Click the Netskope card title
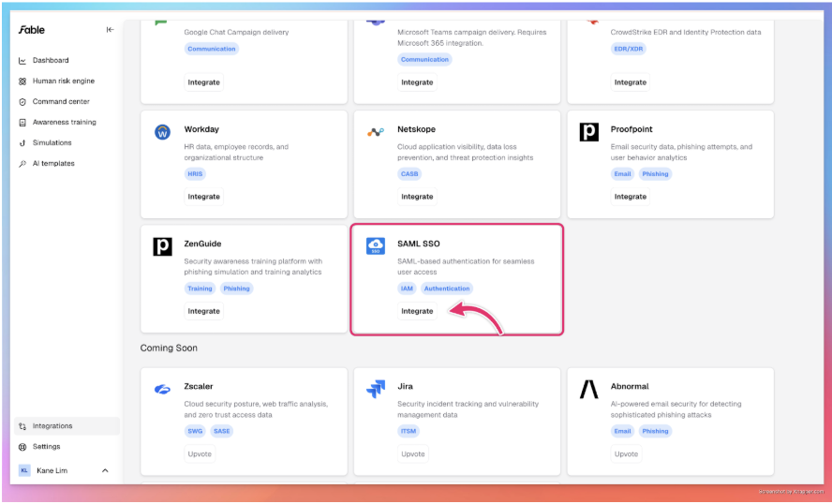 417,129
